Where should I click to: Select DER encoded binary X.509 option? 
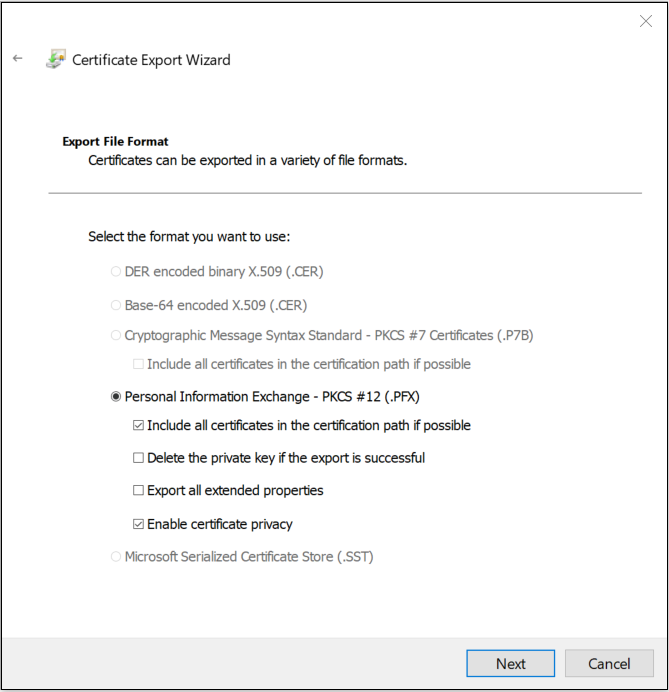click(x=117, y=271)
